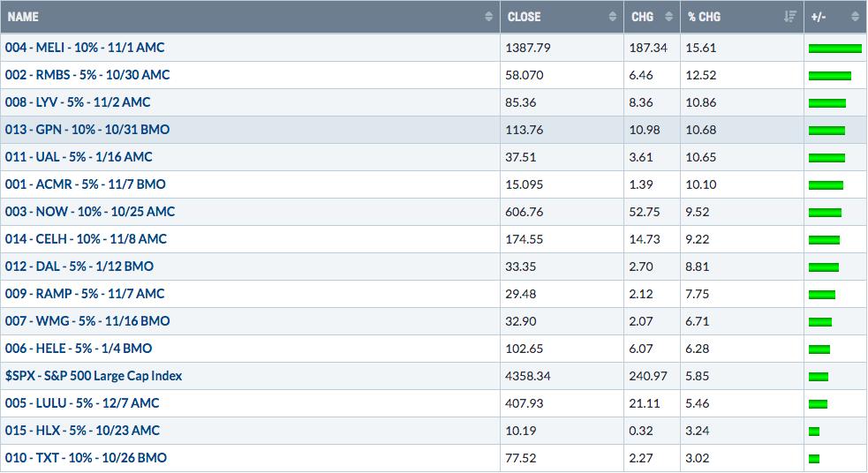
Task: Select the 013 - GPN row link
Action: (87, 130)
